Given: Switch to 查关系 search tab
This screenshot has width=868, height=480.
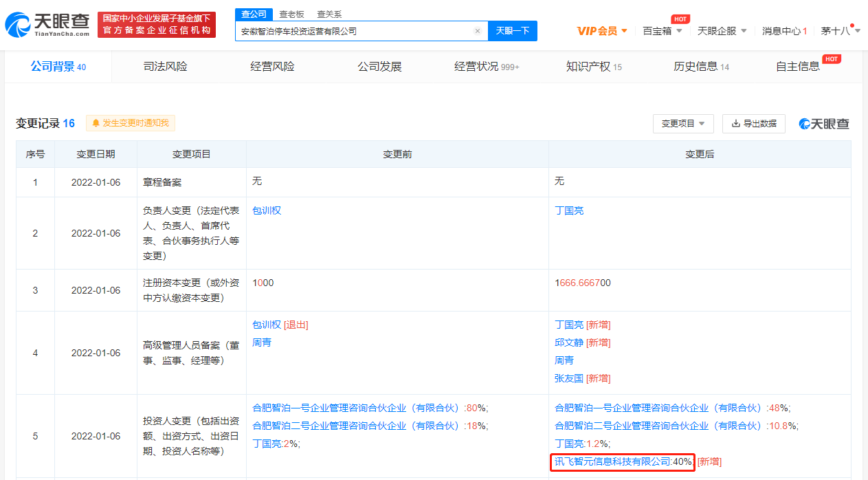Looking at the screenshot, I should coord(329,14).
